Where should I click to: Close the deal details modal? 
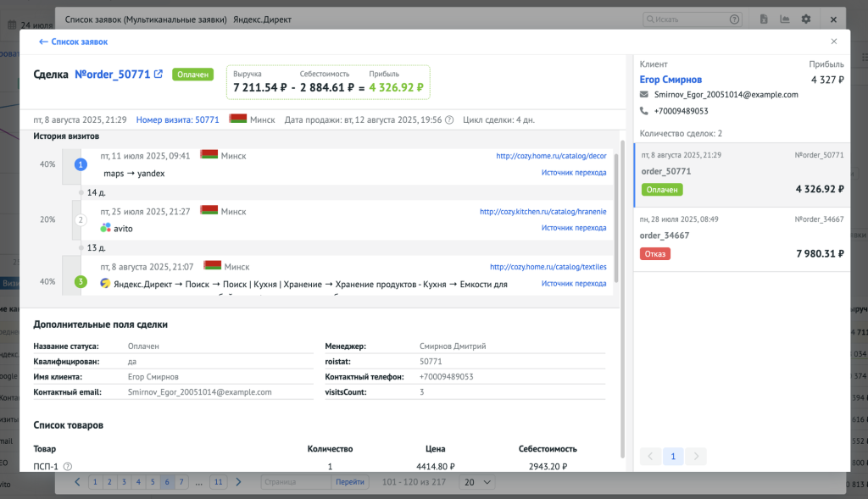(833, 42)
